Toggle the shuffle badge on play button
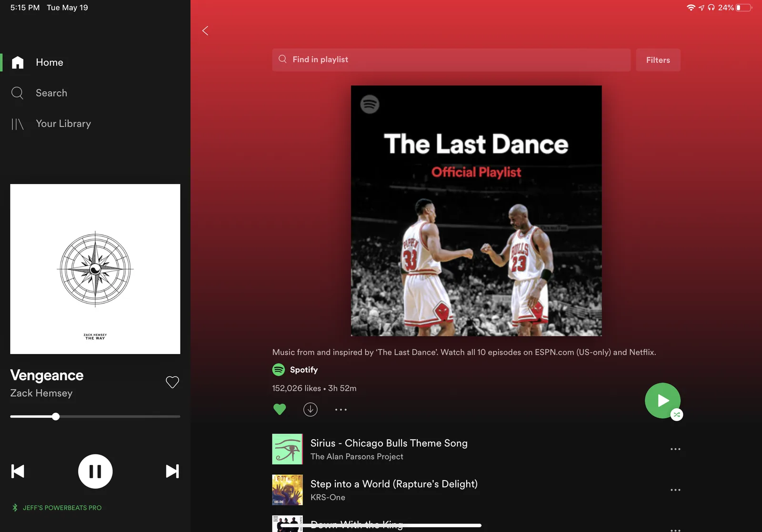This screenshot has width=762, height=532. [x=677, y=414]
